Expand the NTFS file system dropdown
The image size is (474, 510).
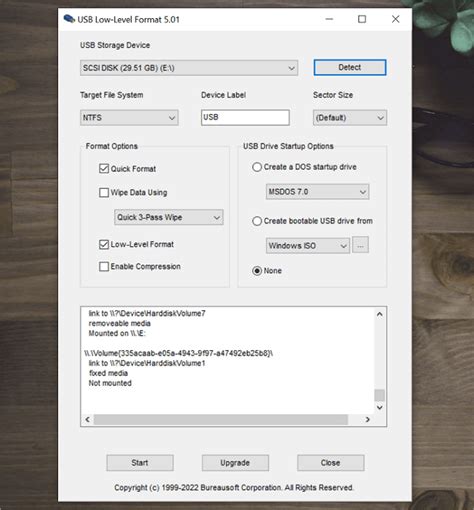point(129,118)
